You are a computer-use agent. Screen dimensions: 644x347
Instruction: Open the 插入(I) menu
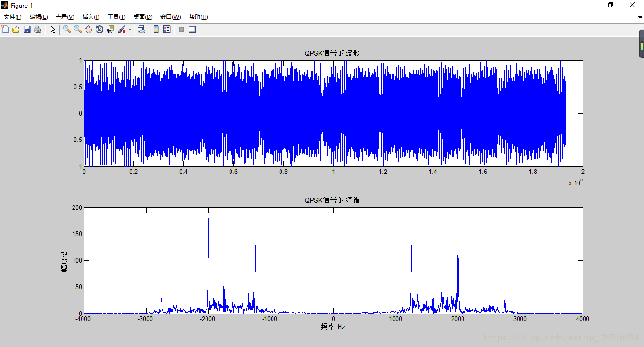pyautogui.click(x=91, y=17)
